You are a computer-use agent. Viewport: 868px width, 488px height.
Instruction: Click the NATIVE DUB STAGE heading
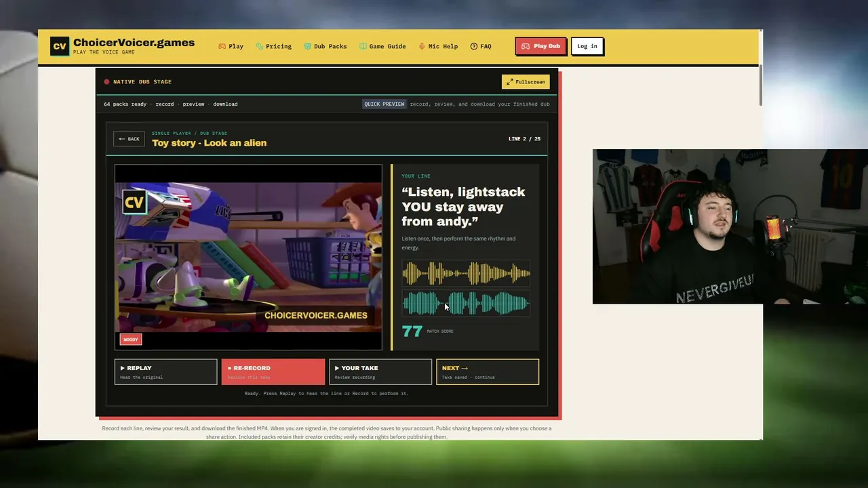142,82
